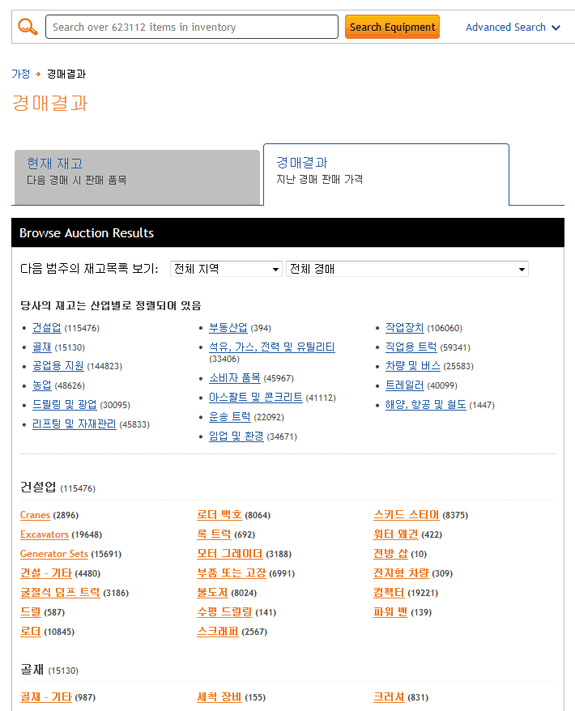Viewport: 575px width, 711px height.
Task: Focus the inventory search input field
Action: (x=191, y=27)
